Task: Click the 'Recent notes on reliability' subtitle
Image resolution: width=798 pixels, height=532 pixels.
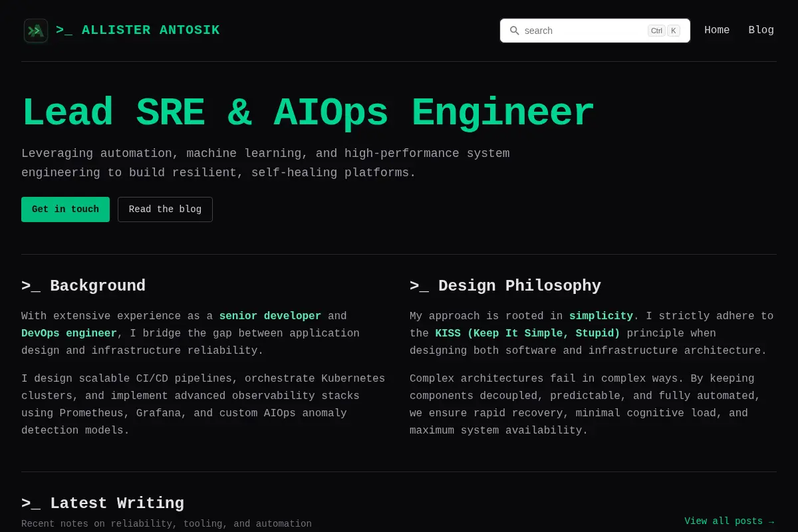Action: tap(166, 524)
